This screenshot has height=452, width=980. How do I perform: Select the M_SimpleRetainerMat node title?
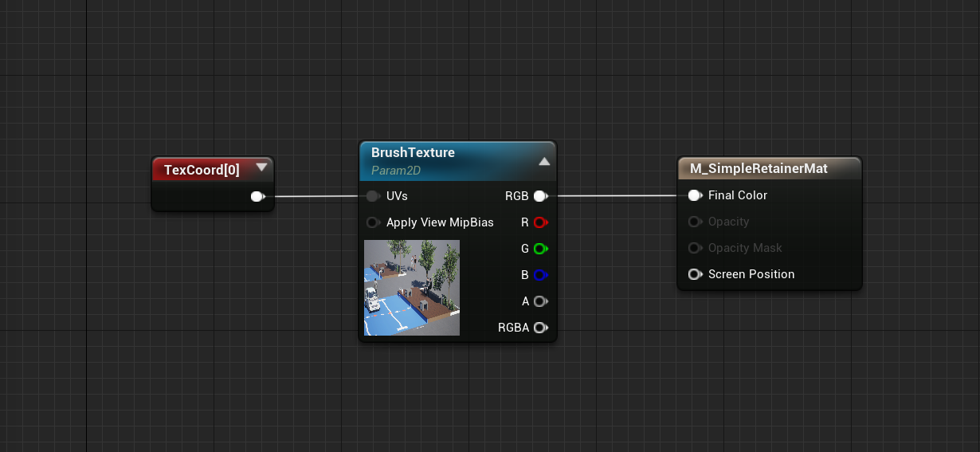759,169
